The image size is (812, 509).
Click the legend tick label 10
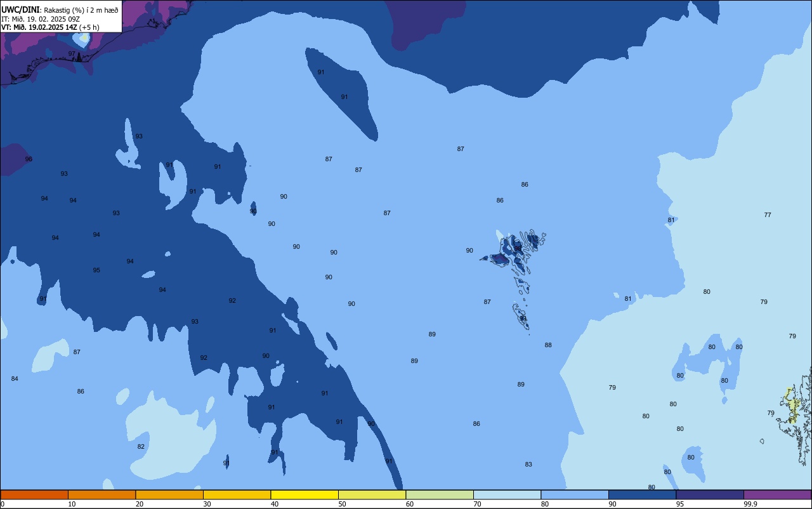click(72, 504)
